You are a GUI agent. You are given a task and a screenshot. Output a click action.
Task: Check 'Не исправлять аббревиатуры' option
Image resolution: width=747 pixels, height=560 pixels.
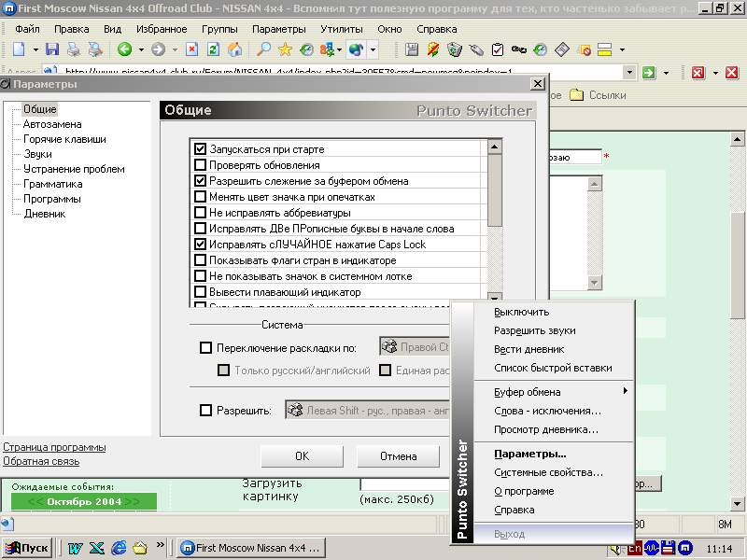200,213
